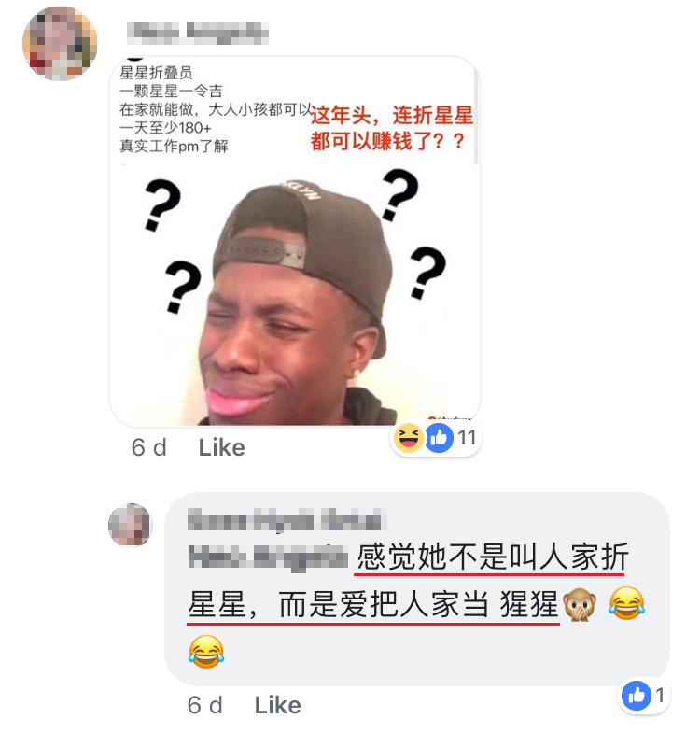Open the top commenter's blurred profile name
The width and height of the screenshot is (700, 733).
click(x=198, y=33)
